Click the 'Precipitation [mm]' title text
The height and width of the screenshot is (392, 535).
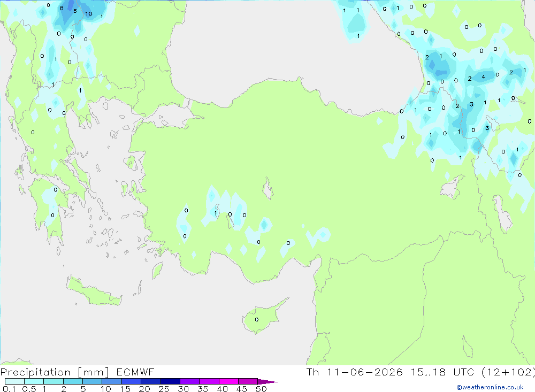pos(55,372)
